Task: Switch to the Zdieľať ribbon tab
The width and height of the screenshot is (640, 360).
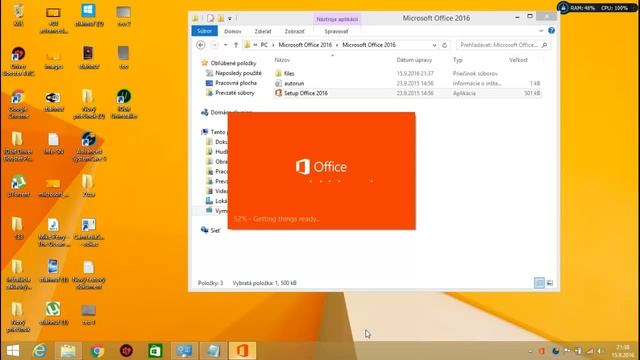Action: click(x=263, y=31)
